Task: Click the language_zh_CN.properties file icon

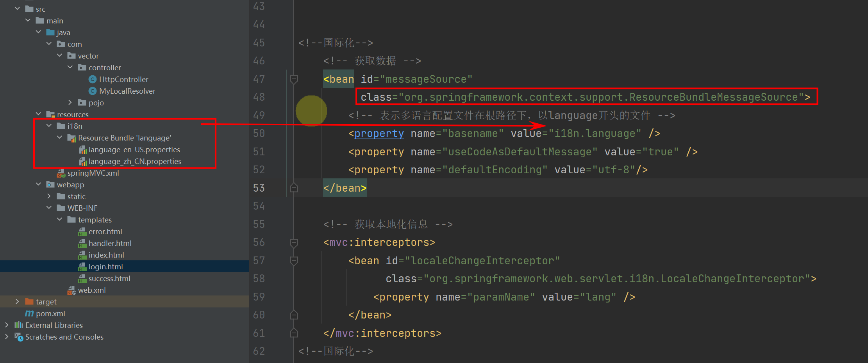Action: click(x=83, y=162)
